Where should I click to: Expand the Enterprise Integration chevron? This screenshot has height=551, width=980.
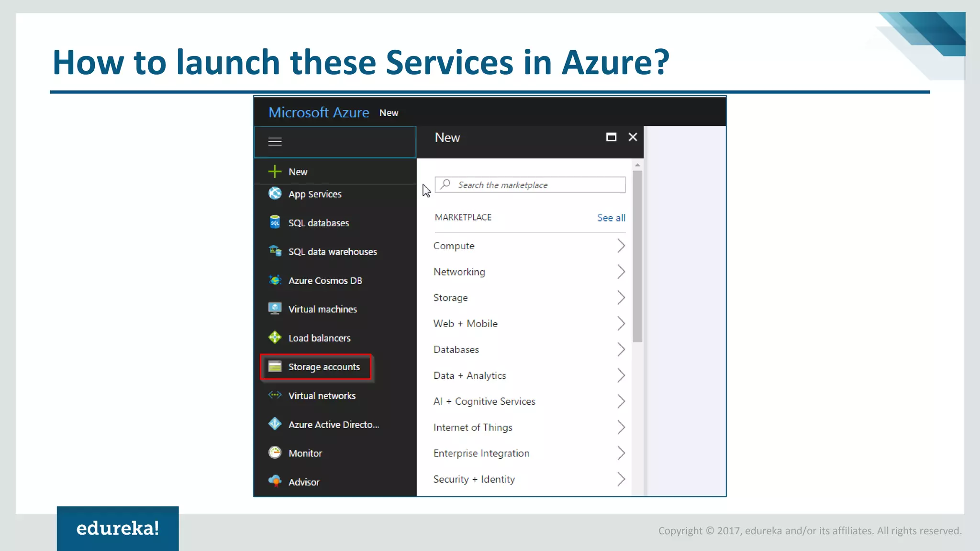[x=621, y=453]
